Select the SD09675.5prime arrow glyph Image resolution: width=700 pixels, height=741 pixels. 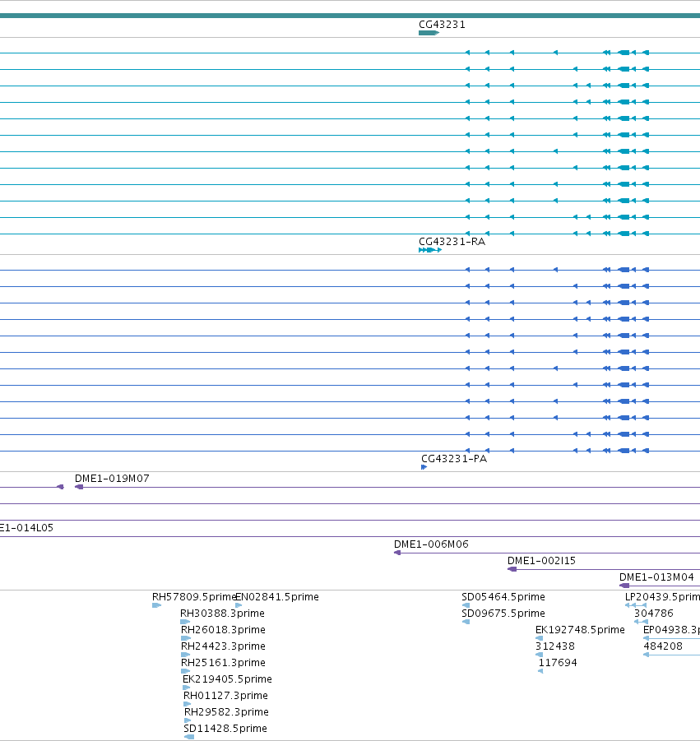click(466, 622)
